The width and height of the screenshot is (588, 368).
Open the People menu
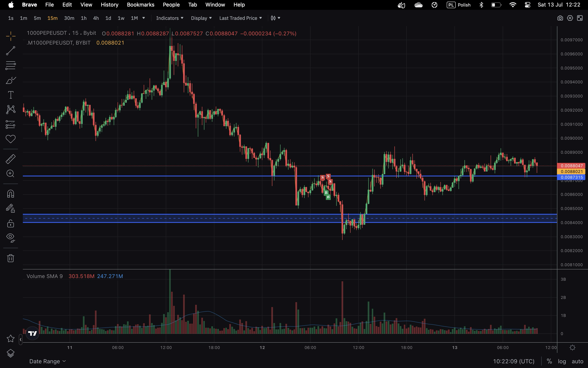(171, 5)
